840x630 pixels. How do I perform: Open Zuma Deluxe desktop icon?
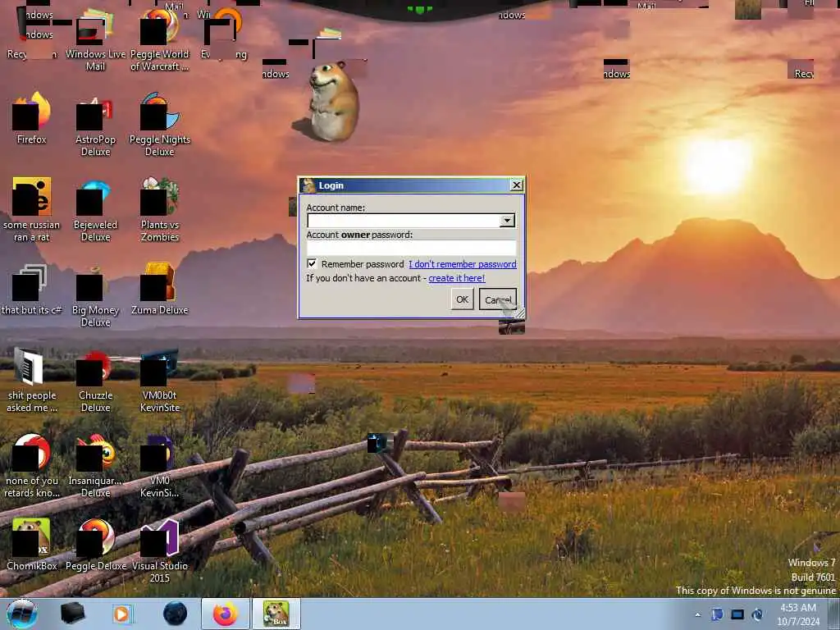160,290
